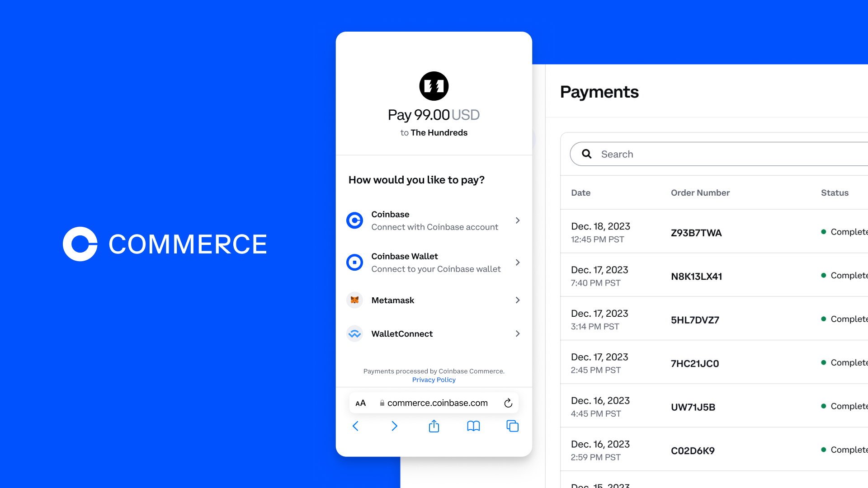This screenshot has height=488, width=868.
Task: Expand the MetaMask payment method row
Action: tap(434, 300)
